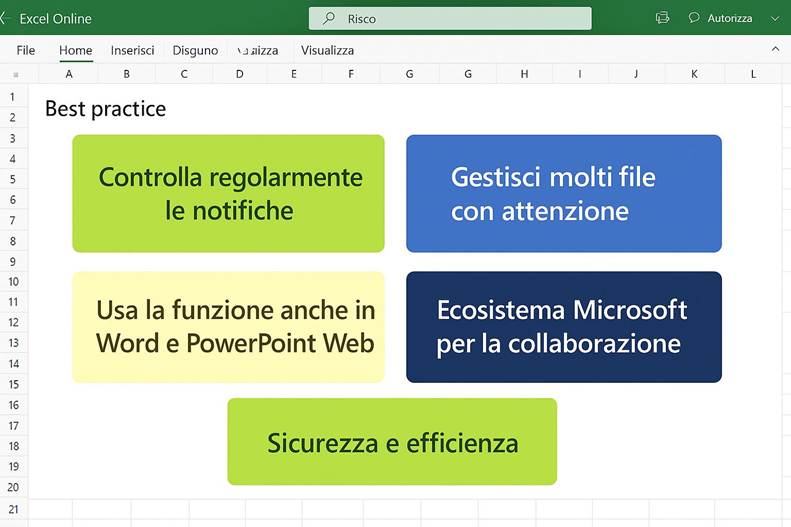Click the Excel Online title
The image size is (791, 527).
pos(55,19)
